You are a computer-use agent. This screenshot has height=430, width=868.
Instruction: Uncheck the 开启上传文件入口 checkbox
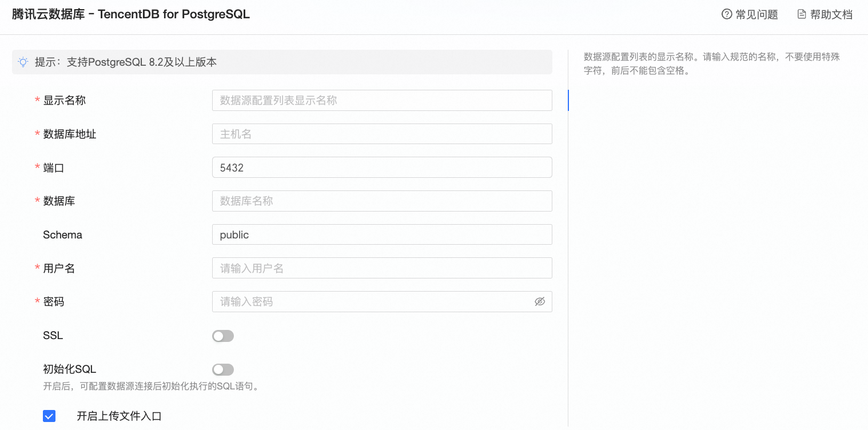coord(49,416)
